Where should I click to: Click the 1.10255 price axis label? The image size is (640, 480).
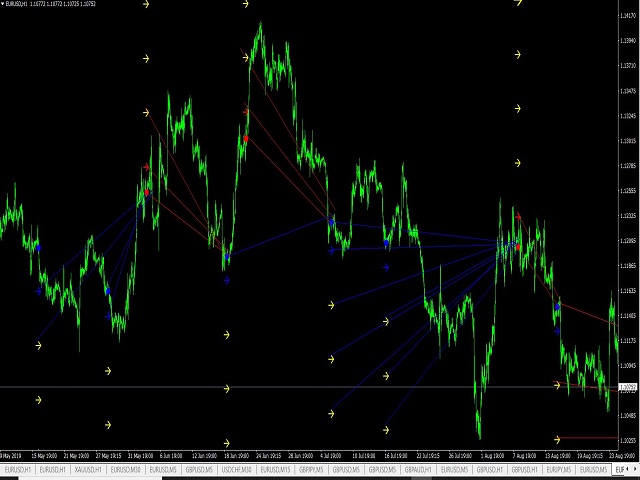(x=628, y=441)
